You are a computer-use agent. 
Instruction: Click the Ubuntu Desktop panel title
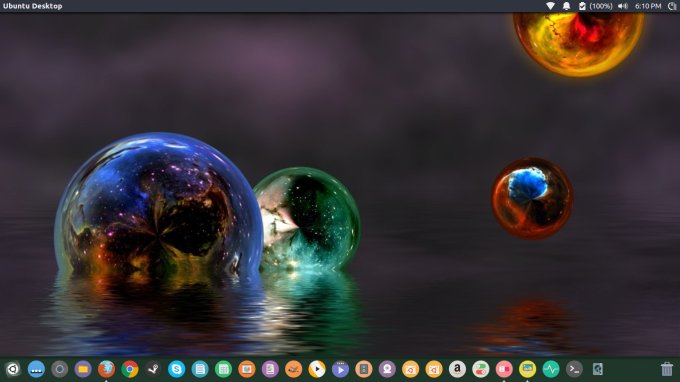[33, 6]
